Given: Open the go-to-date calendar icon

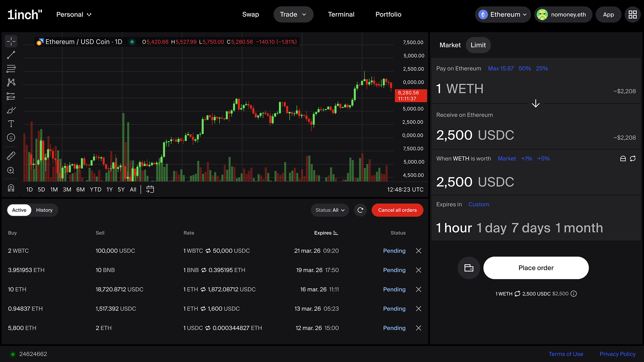Looking at the screenshot, I should click(x=150, y=189).
